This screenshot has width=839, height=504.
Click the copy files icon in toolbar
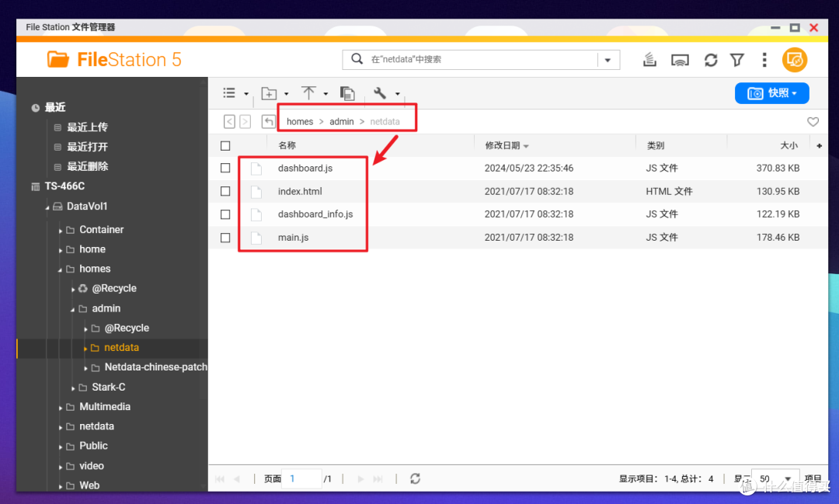pyautogui.click(x=347, y=92)
